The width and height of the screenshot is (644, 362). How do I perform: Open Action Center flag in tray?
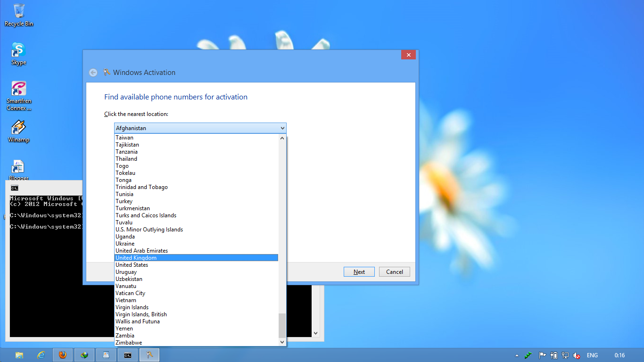click(542, 355)
